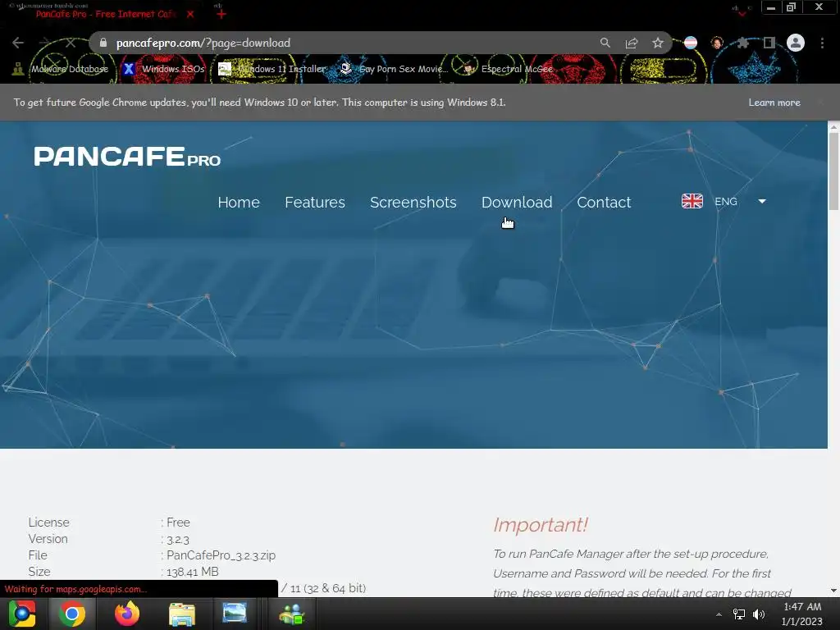
Task: Toggle the browser side panel icon
Action: [x=769, y=43]
